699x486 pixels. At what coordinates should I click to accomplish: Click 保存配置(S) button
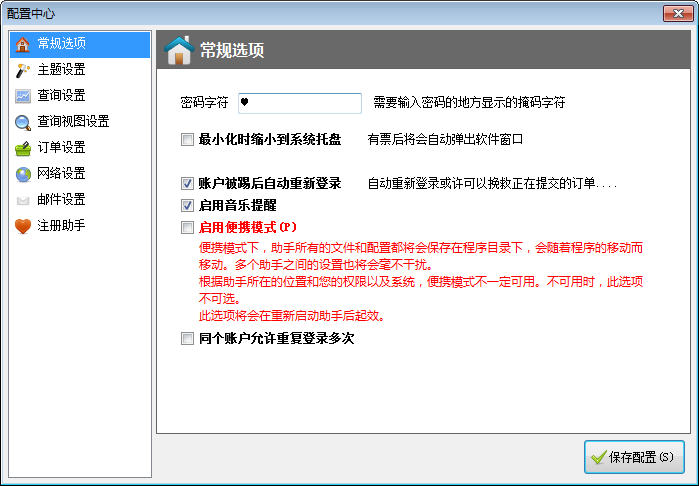click(x=634, y=457)
